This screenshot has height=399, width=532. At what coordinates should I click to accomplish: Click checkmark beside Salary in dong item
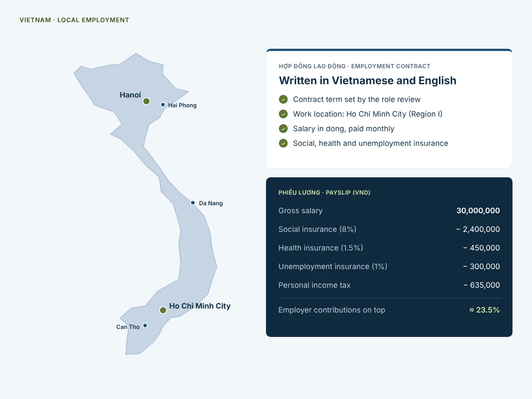(283, 129)
